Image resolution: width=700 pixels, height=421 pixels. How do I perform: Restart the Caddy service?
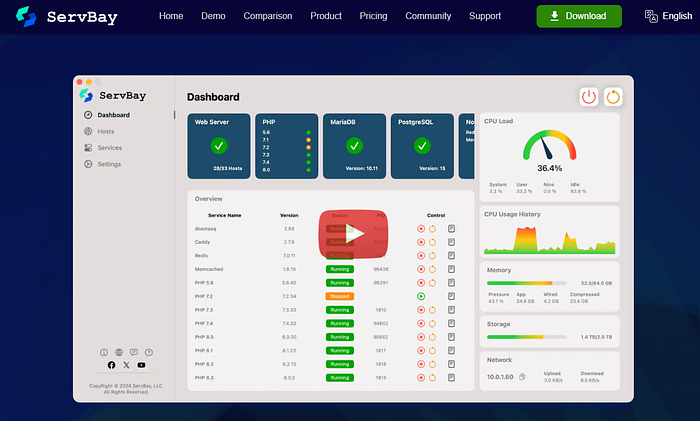pos(432,242)
